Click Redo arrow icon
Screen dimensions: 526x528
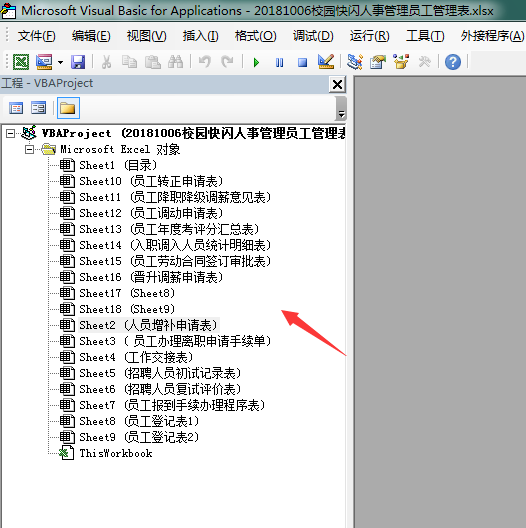(x=227, y=62)
